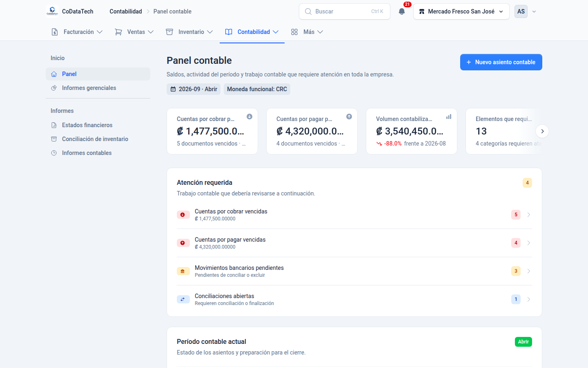Open Informes gerenciales in sidebar
Viewport: 588px width, 368px height.
click(98, 88)
